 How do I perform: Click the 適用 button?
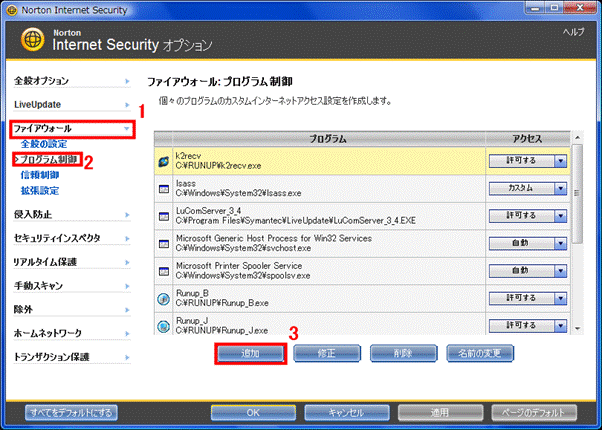440,413
